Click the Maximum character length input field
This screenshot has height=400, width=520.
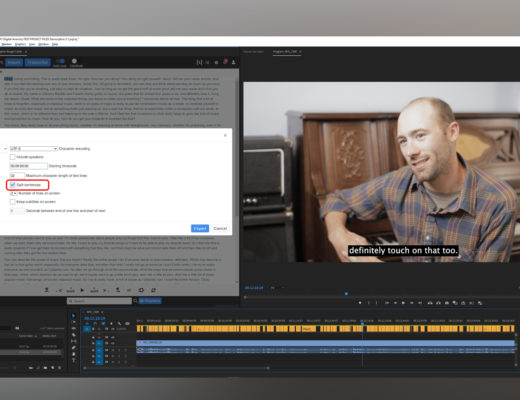coord(17,175)
